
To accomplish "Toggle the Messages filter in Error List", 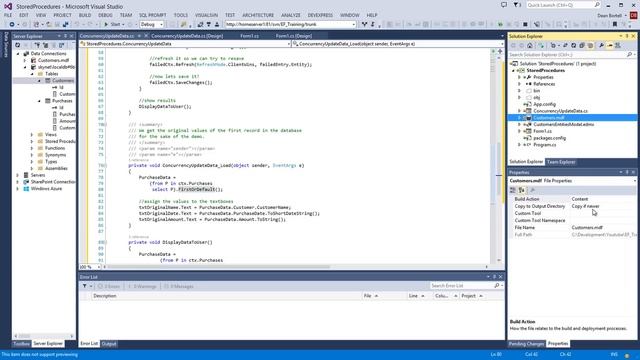I will (x=179, y=286).
